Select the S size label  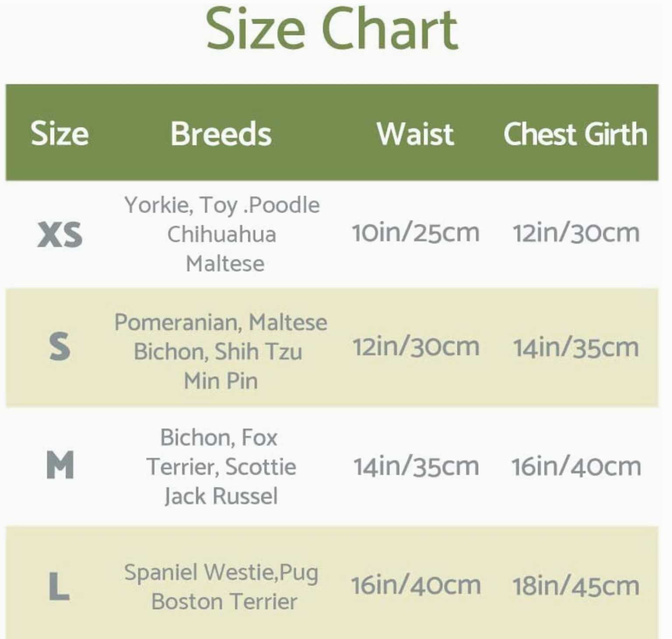pos(60,347)
